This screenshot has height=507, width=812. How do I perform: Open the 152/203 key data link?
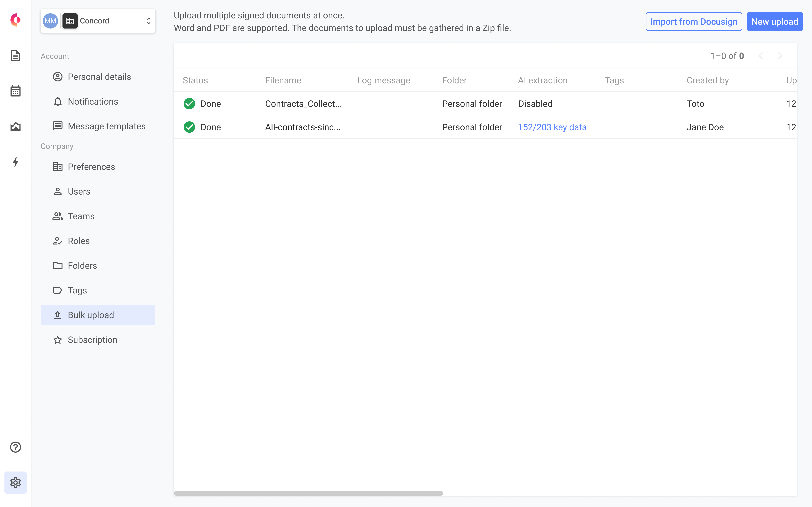click(x=552, y=127)
